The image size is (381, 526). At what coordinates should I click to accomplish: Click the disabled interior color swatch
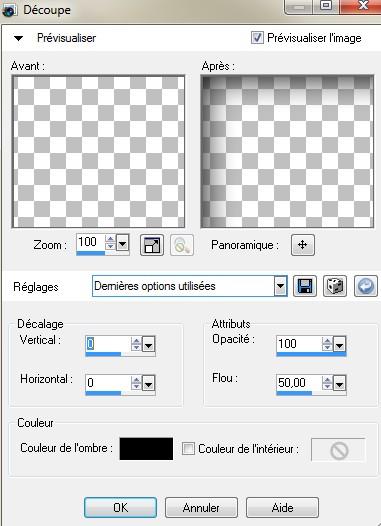tap(338, 450)
